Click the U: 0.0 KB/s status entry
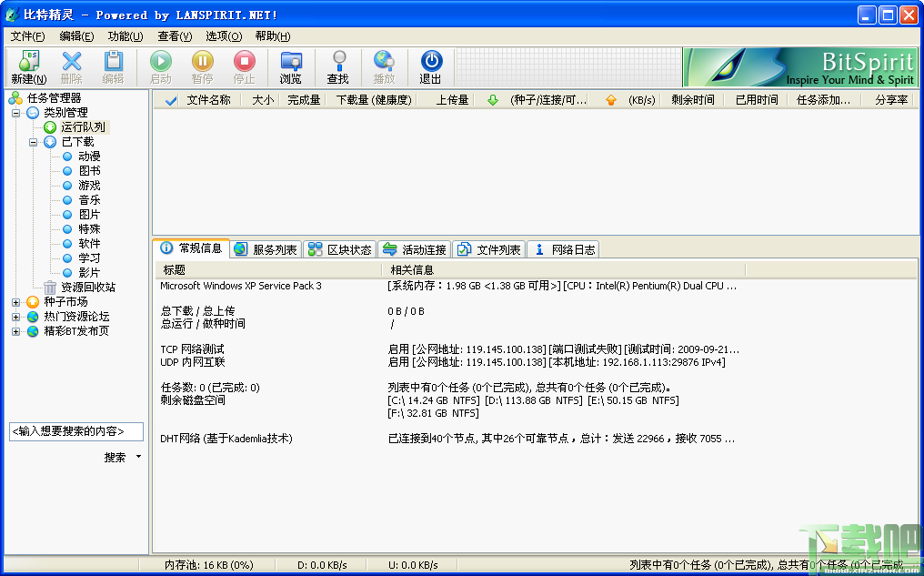Viewport: 924px width, 576px height. point(413,565)
